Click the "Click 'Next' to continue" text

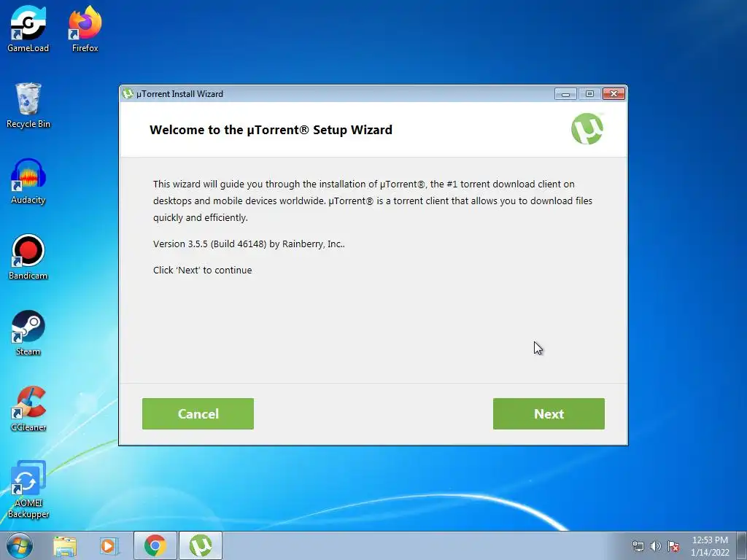(x=203, y=270)
